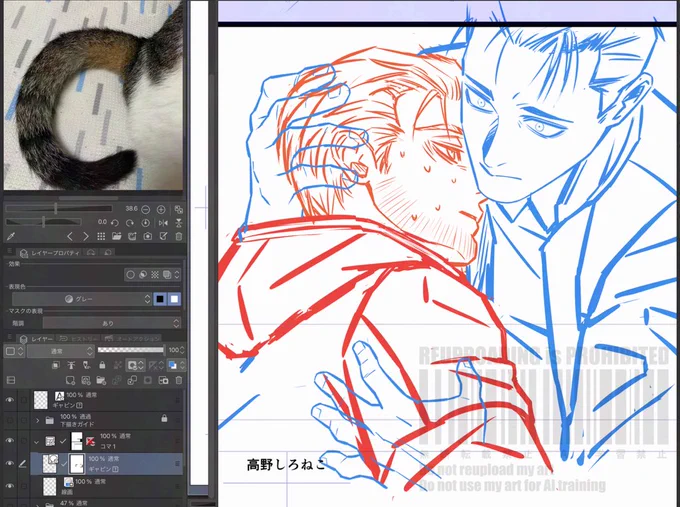The height and width of the screenshot is (507, 680).
Task: Hide the コマ1 frame folder
Action: 10,441
